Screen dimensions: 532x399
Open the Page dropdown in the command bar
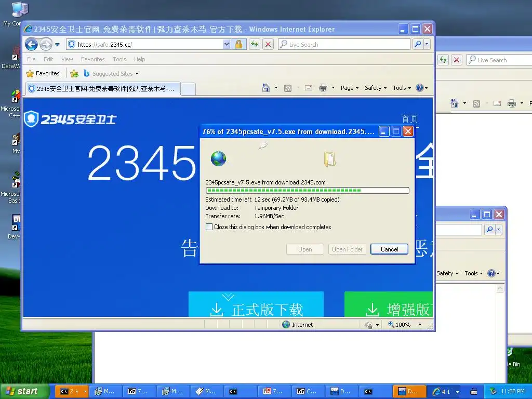point(350,88)
